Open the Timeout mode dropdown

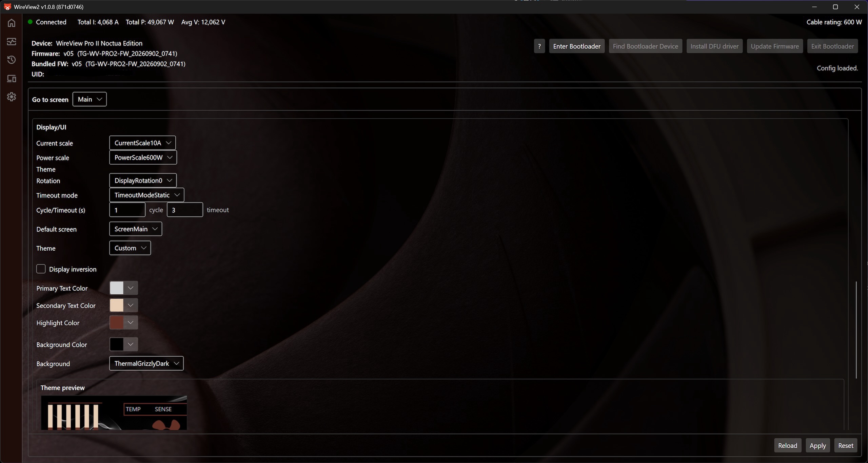pos(147,195)
